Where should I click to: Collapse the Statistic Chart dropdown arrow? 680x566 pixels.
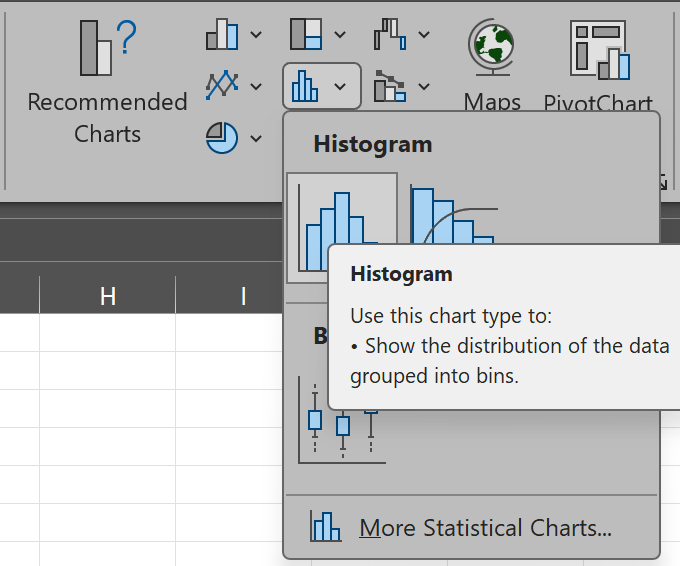tap(340, 86)
